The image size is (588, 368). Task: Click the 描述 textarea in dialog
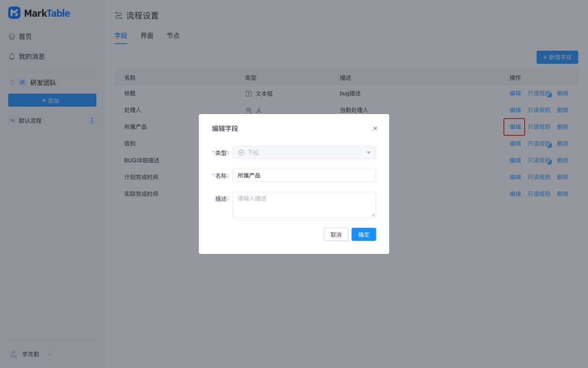pos(304,205)
